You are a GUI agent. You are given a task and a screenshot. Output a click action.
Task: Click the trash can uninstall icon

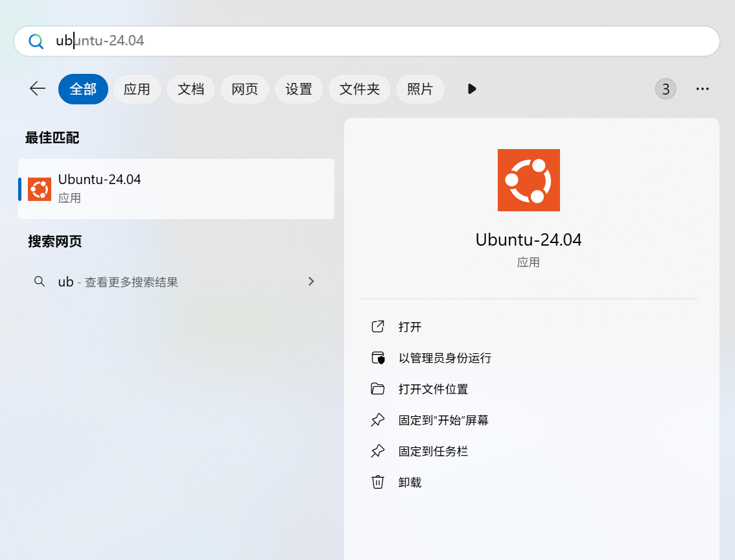pyautogui.click(x=378, y=482)
